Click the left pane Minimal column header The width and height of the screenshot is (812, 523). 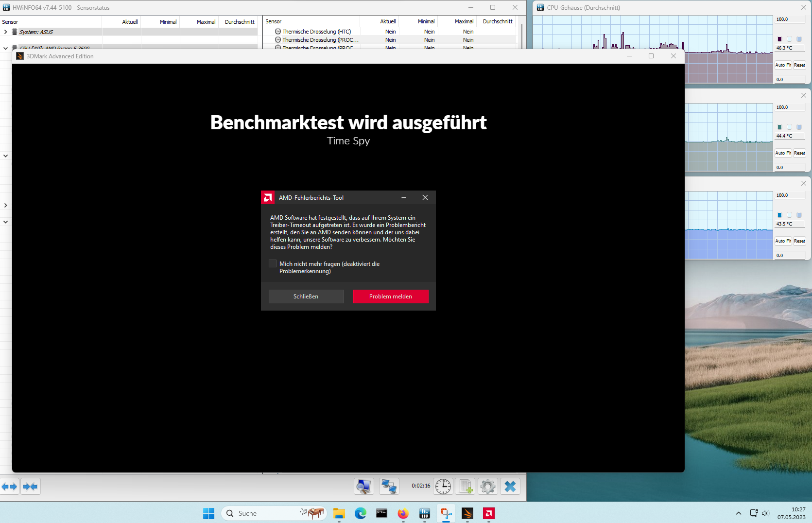160,22
